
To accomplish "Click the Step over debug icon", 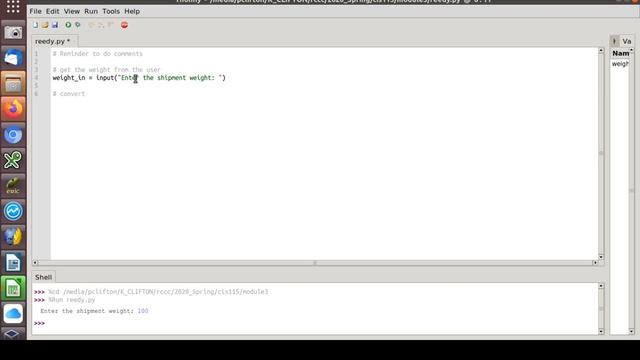I will coord(91,25).
